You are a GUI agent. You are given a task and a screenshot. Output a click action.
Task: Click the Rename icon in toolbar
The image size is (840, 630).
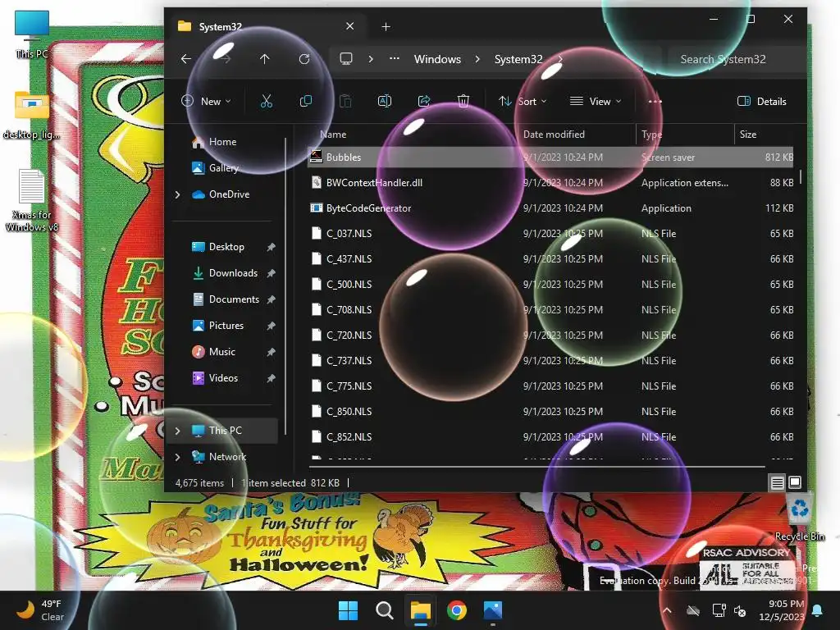tap(385, 101)
